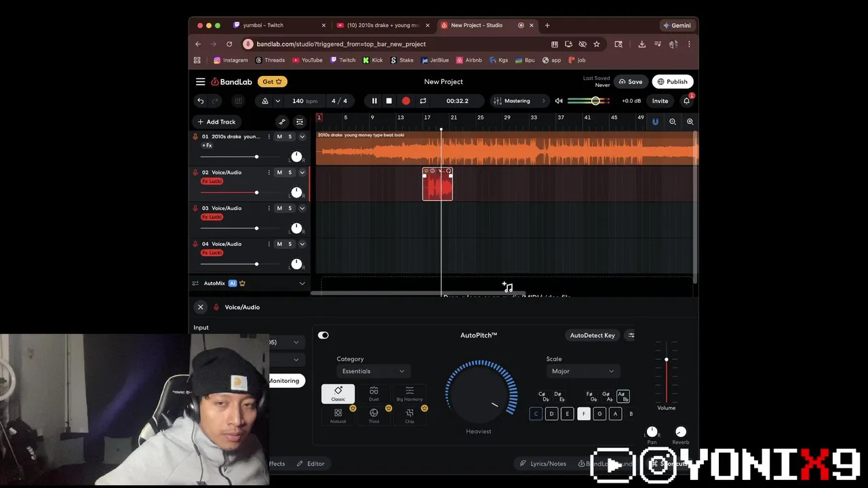Open the Editor tab in the bottom panel
Viewport: 868px width, 488px height.
click(311, 464)
